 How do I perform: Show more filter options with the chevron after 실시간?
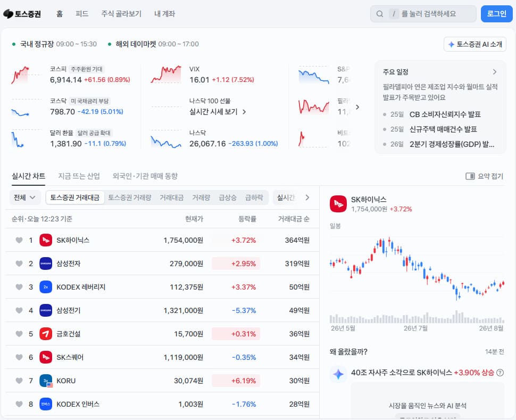pyautogui.click(x=307, y=197)
